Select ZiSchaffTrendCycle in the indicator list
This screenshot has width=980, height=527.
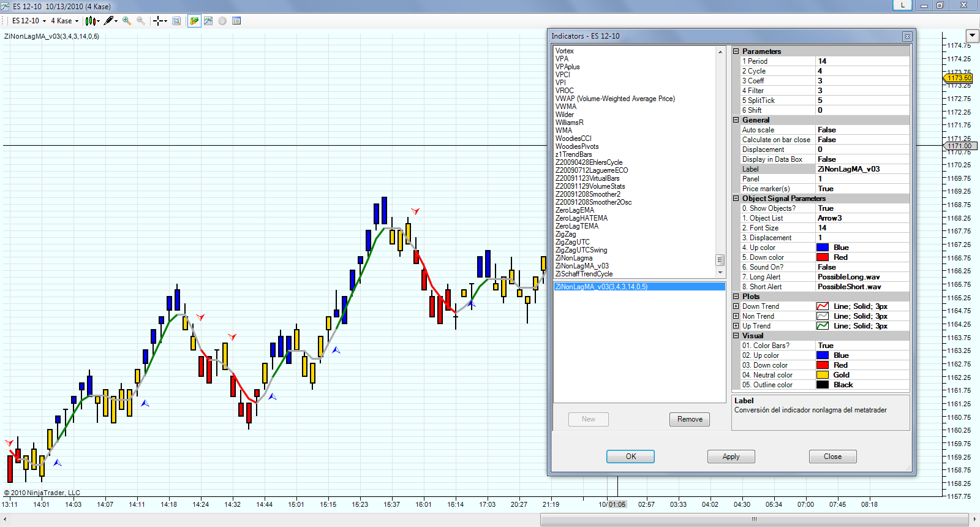[x=584, y=274]
